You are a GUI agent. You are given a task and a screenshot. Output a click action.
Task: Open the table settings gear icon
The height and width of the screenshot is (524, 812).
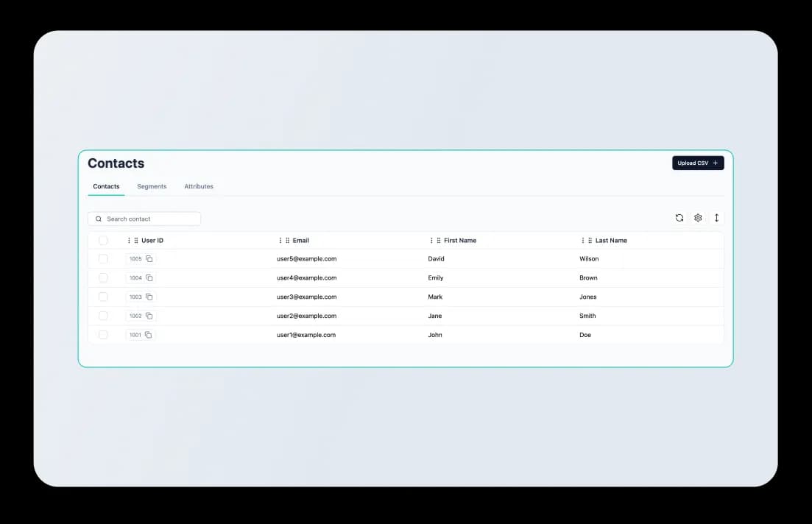[x=698, y=218]
